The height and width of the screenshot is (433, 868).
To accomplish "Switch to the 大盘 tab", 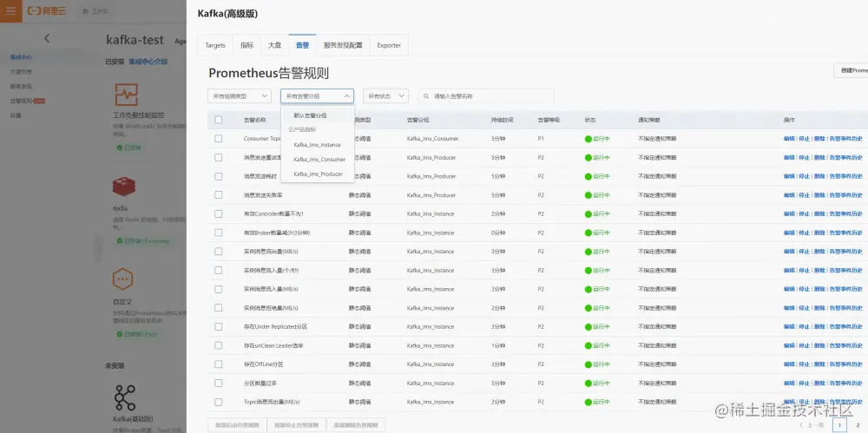I will (274, 45).
